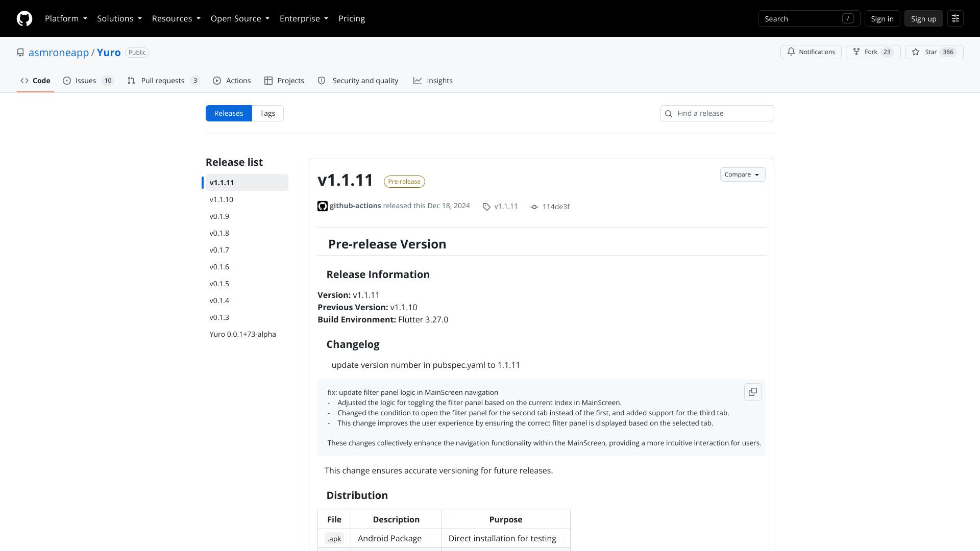Click the star icon on Star button
Viewport: 980px width, 551px height.
(x=916, y=52)
